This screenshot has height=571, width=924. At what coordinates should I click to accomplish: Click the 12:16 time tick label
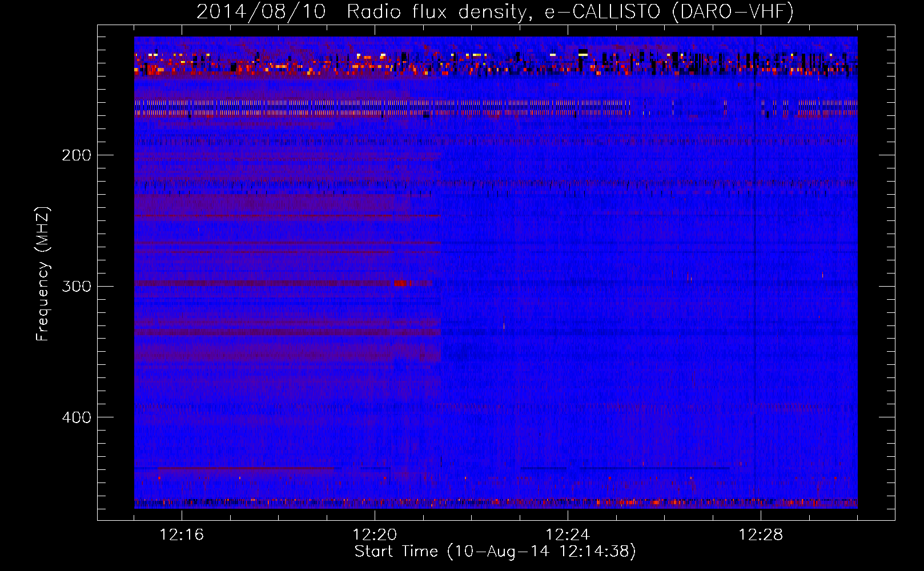point(182,535)
